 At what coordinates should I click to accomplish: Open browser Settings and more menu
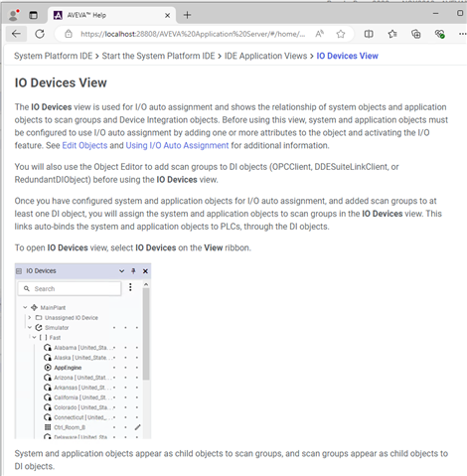pos(462,34)
